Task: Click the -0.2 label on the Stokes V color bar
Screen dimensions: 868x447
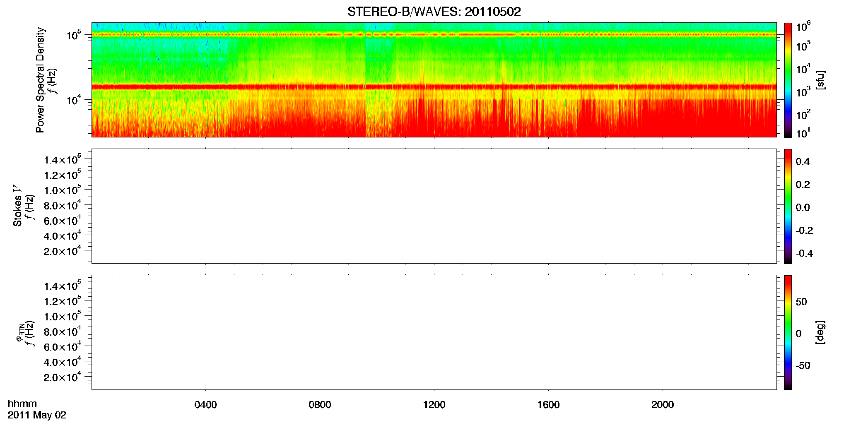Action: 804,231
